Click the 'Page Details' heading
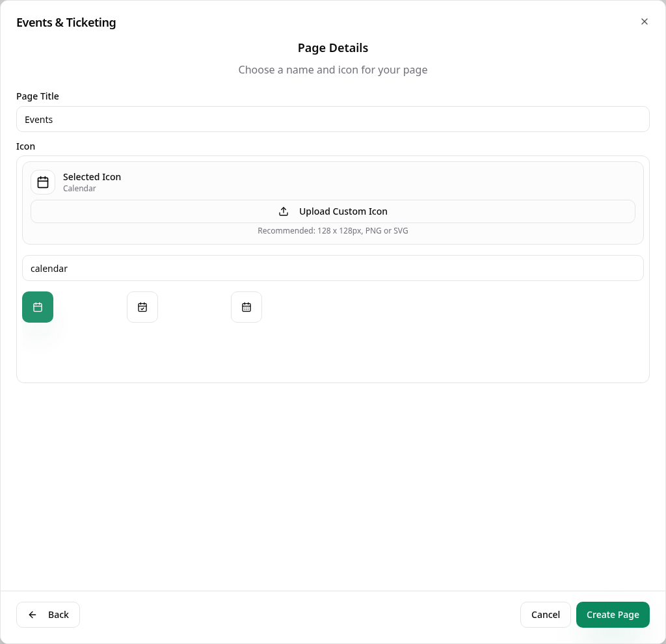 pyautogui.click(x=333, y=48)
